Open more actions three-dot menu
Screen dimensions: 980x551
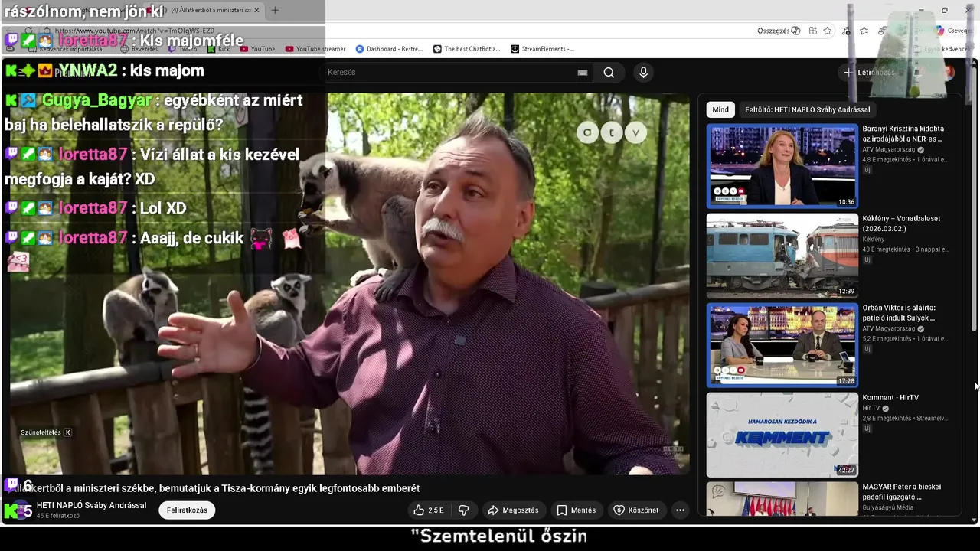coord(680,510)
